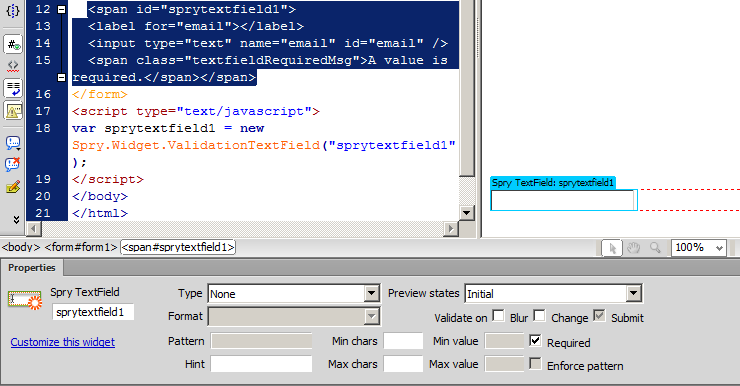Select the <form#form1> tag in tag selector
Viewport: 740px width, 386px height.
[81, 247]
